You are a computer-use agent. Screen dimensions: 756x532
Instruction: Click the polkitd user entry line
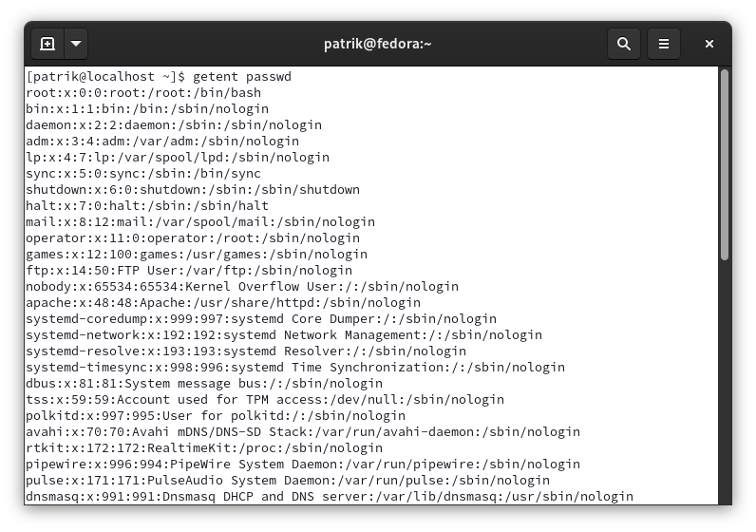coord(216,416)
